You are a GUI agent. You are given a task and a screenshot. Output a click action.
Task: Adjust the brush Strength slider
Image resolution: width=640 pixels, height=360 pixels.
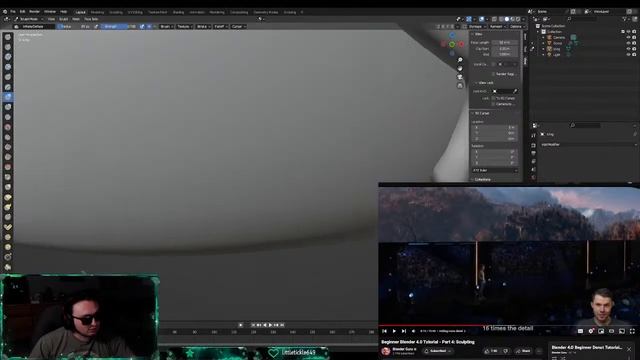click(118, 27)
